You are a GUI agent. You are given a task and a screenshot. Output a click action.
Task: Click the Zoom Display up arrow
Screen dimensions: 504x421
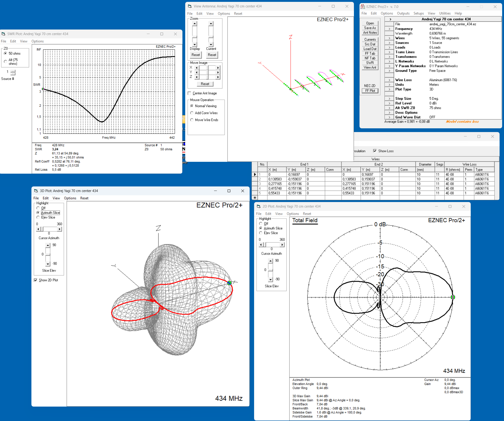click(x=195, y=23)
